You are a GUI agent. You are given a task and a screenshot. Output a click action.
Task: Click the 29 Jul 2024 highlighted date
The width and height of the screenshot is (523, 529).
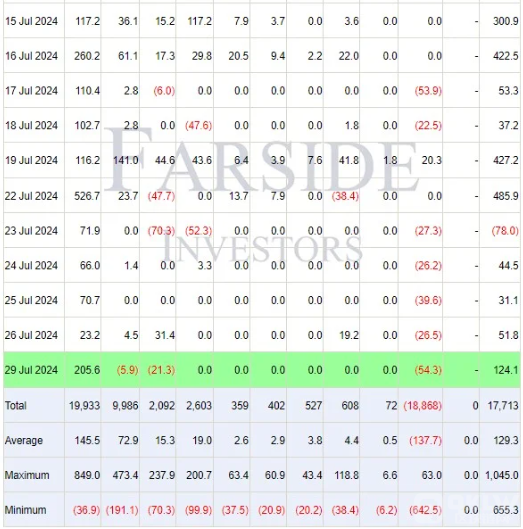coord(31,370)
